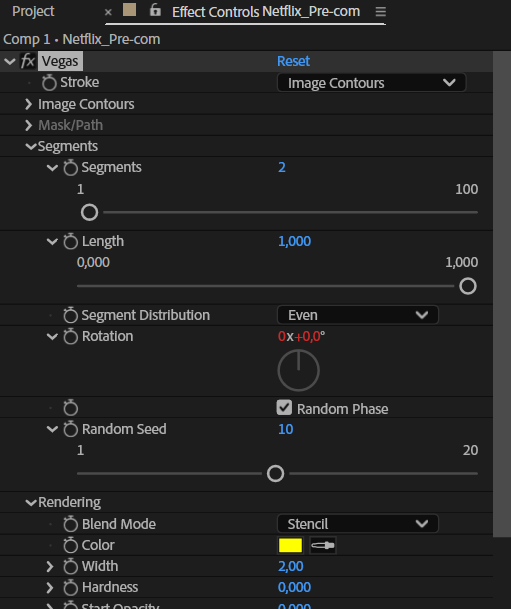Click the Random Seed stopwatch icon

point(70,429)
